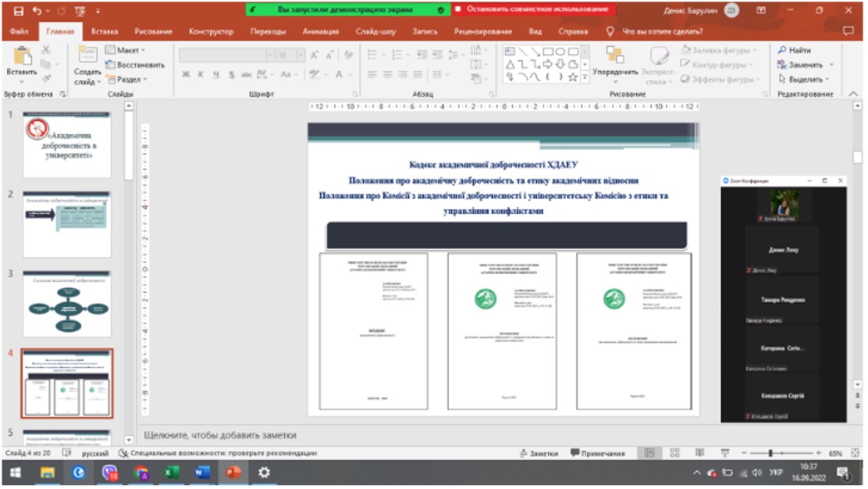Screen dimensions: 868x489
Task: Increase font size with A up icon
Action: [314, 55]
